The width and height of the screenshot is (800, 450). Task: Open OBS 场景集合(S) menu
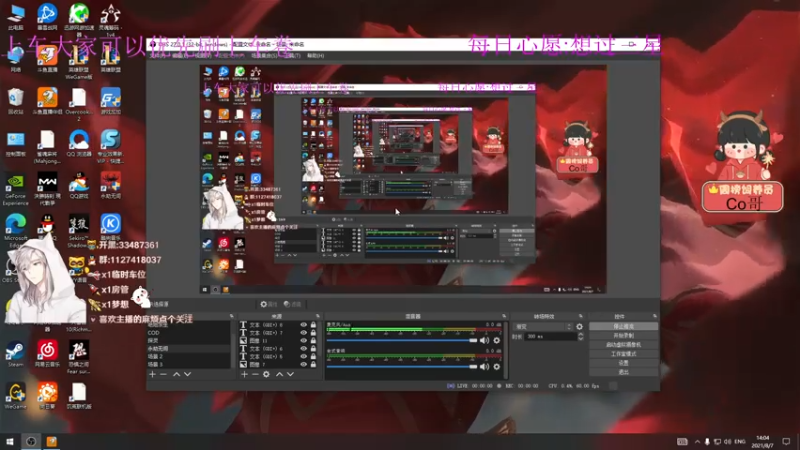click(264, 55)
